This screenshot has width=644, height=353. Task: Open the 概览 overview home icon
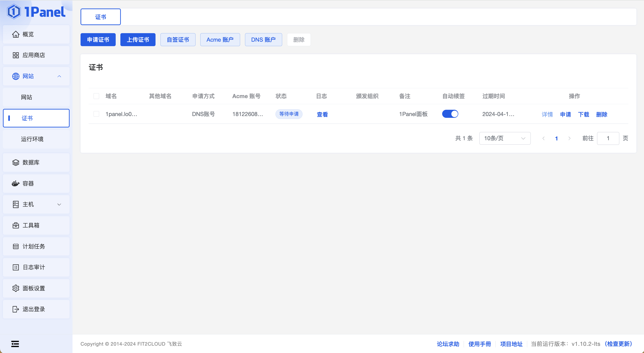pos(15,34)
